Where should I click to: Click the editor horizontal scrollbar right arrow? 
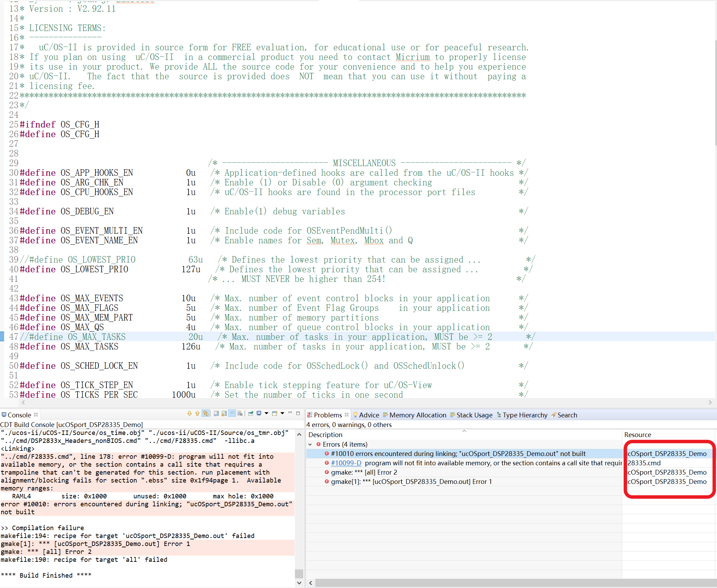(x=710, y=402)
